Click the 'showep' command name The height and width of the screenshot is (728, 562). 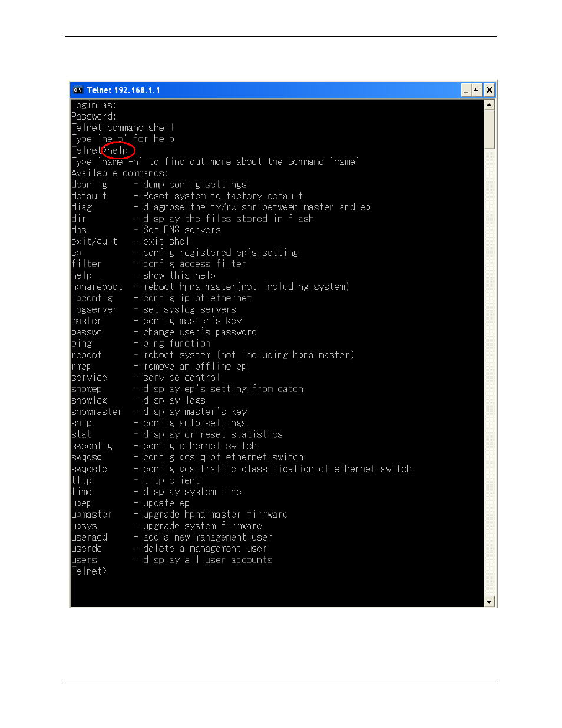tap(87, 390)
